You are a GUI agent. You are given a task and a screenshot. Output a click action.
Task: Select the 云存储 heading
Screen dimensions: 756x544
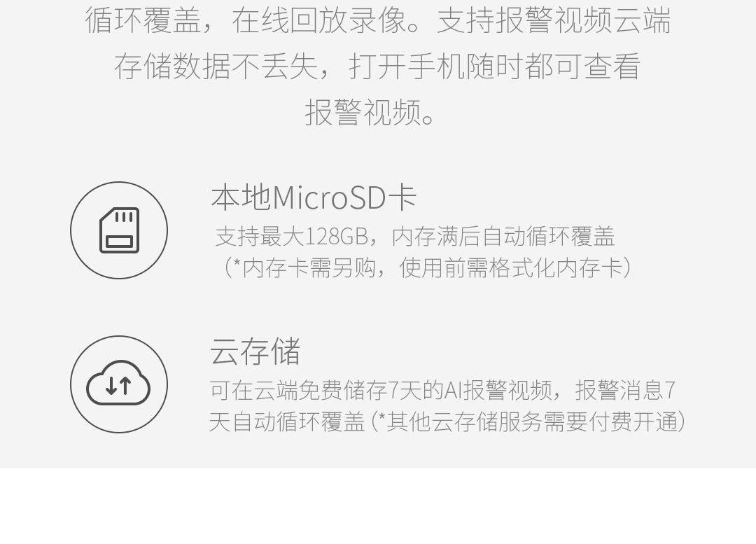255,351
